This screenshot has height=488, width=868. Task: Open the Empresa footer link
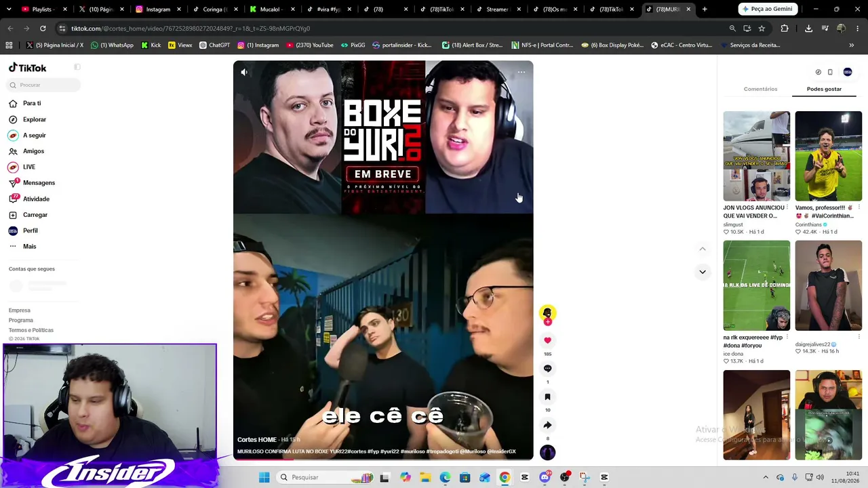click(20, 310)
